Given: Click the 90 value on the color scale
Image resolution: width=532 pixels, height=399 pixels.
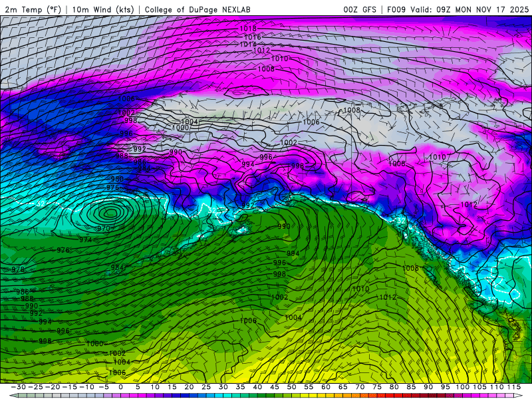Looking at the screenshot, I should (x=428, y=387).
